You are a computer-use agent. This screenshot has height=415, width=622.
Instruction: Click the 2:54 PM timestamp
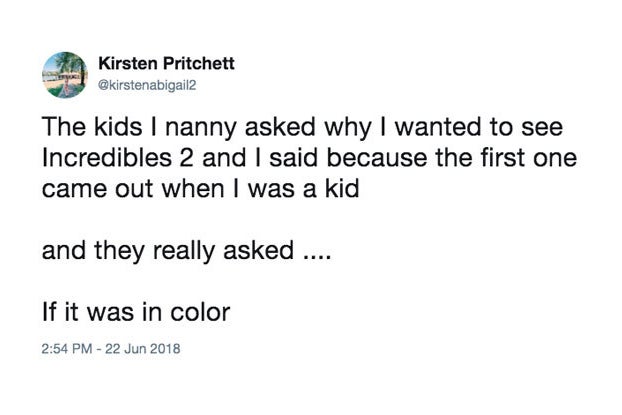[x=67, y=349]
